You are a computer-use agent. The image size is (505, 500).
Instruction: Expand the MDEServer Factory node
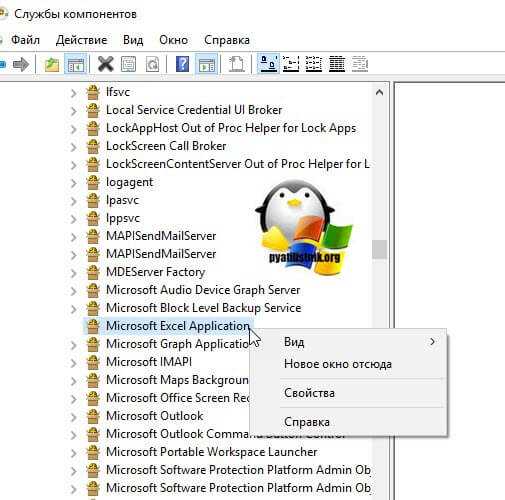74,273
